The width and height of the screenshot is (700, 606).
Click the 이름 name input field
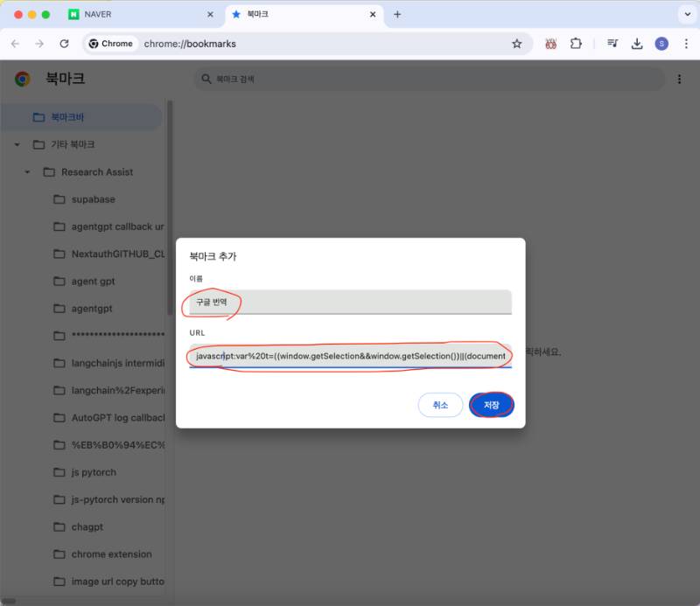point(350,302)
